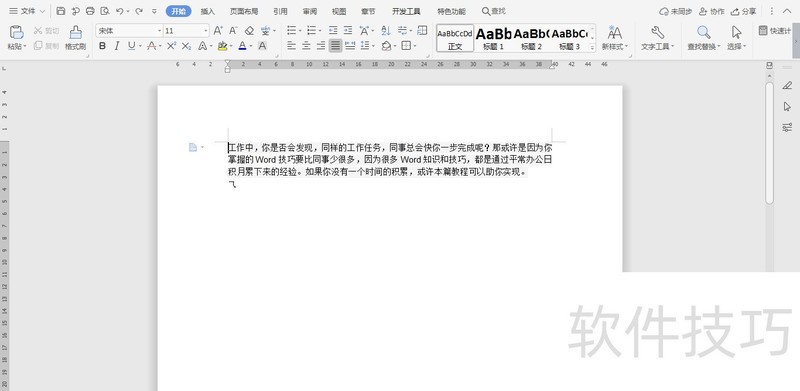The image size is (800, 391).
Task: Open the font name dropdown showing 宋体
Action: 129,31
